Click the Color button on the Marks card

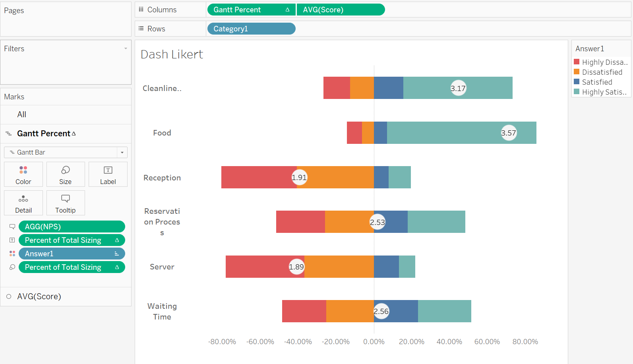[x=23, y=174]
